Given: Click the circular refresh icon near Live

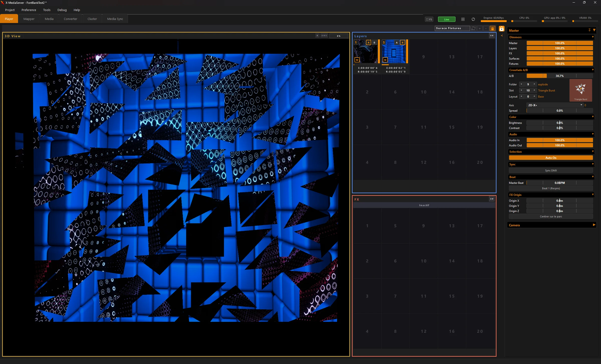Looking at the screenshot, I should 473,19.
